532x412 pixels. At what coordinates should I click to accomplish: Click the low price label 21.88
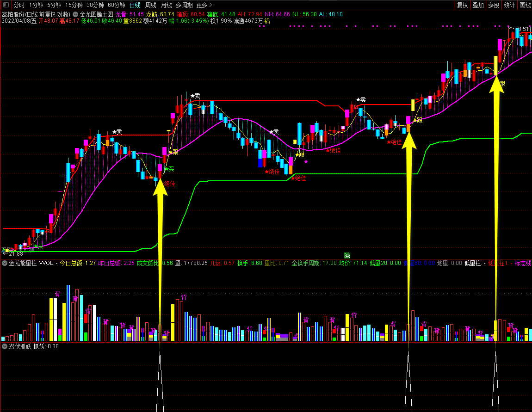(16, 254)
